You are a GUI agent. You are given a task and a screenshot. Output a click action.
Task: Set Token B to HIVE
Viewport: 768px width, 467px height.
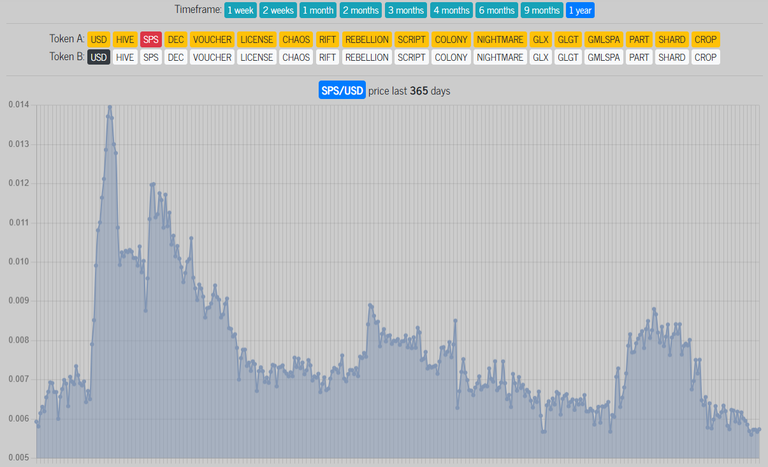click(x=125, y=57)
